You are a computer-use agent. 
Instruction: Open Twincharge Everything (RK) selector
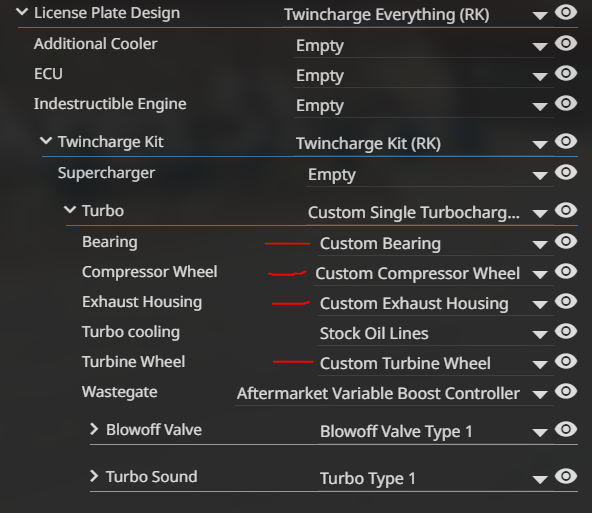point(418,15)
